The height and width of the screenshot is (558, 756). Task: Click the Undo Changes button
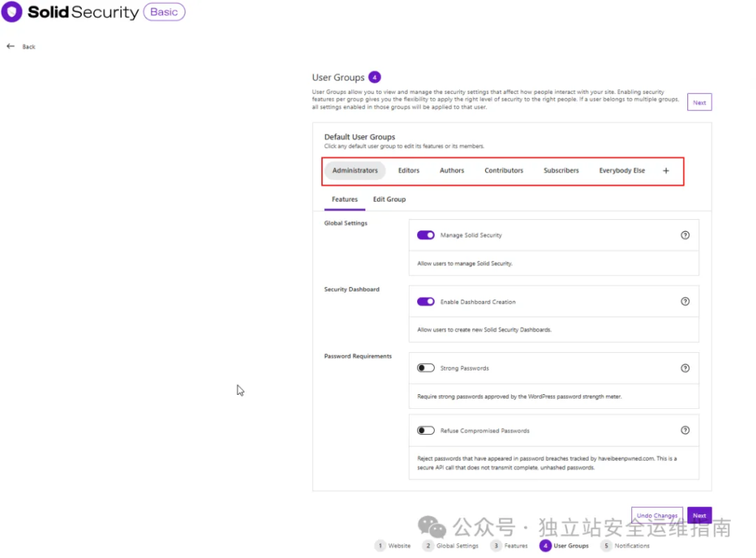pyautogui.click(x=656, y=516)
